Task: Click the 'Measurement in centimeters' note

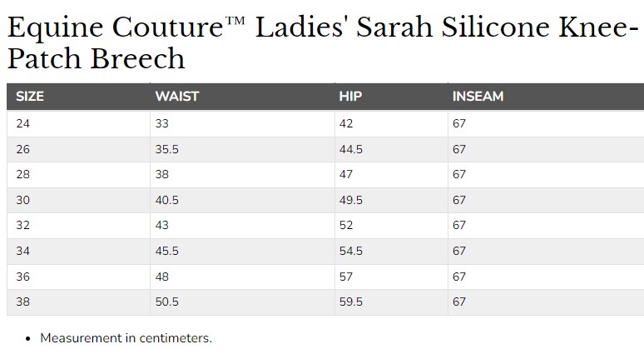Action: click(x=126, y=338)
